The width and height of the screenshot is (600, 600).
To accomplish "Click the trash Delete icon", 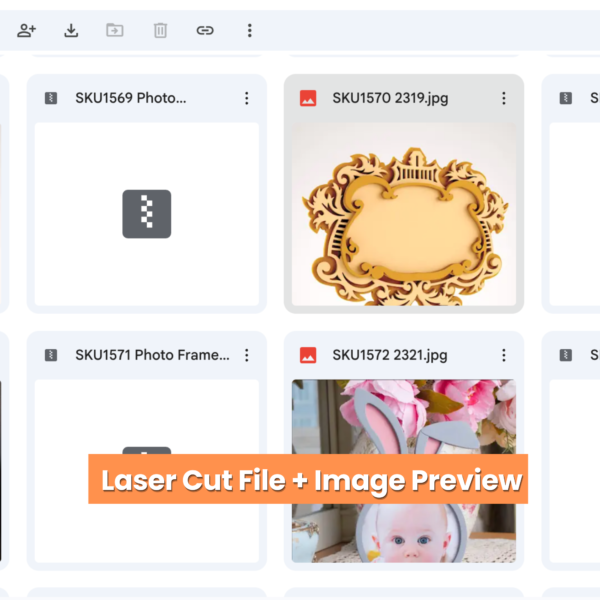I will coord(160,30).
